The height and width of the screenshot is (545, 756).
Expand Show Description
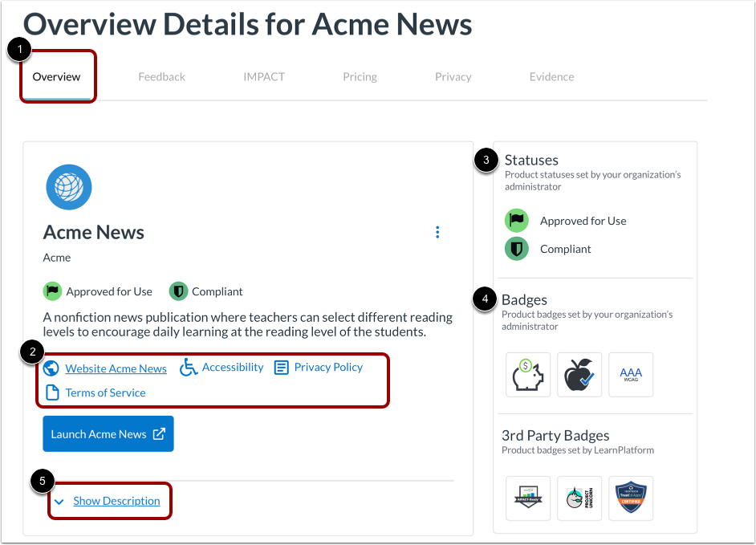tap(116, 501)
